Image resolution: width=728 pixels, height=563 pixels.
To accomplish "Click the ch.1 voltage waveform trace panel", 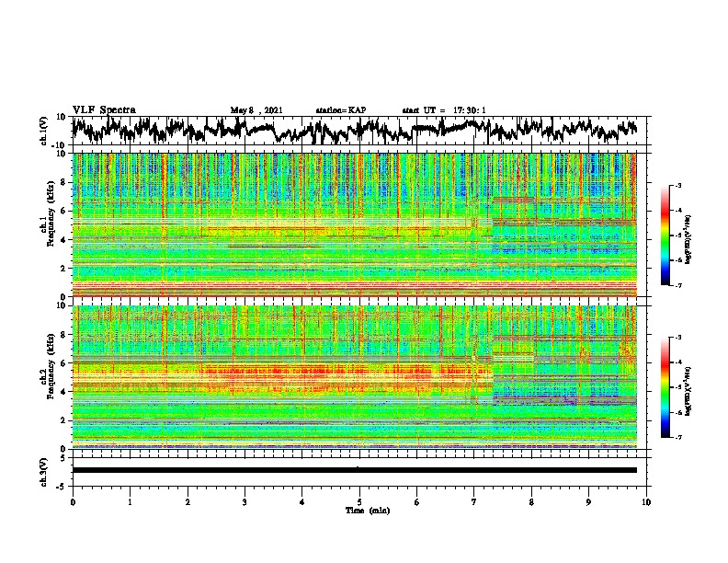I will pos(361,131).
